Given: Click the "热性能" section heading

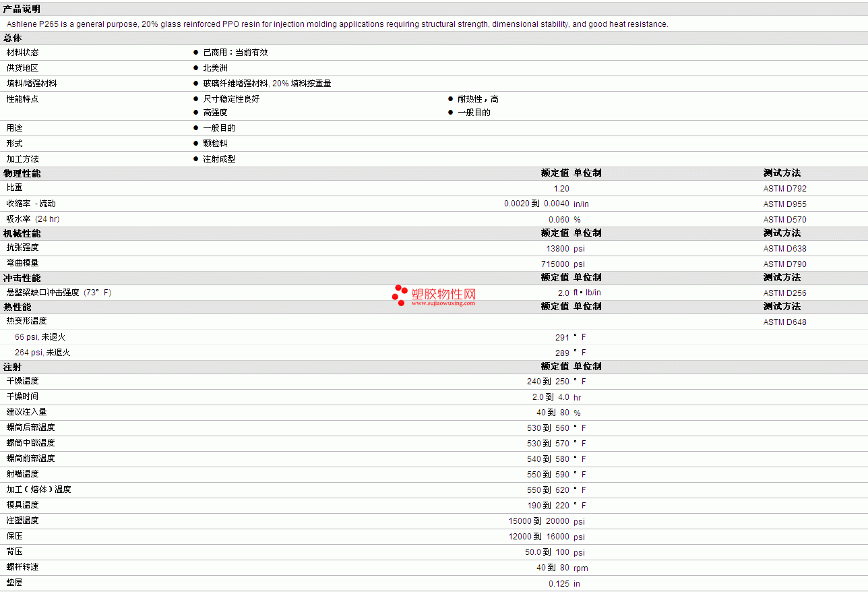Looking at the screenshot, I should (17, 307).
